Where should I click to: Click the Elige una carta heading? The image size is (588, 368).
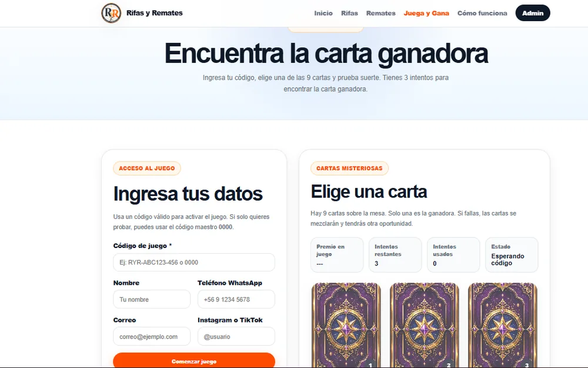369,191
